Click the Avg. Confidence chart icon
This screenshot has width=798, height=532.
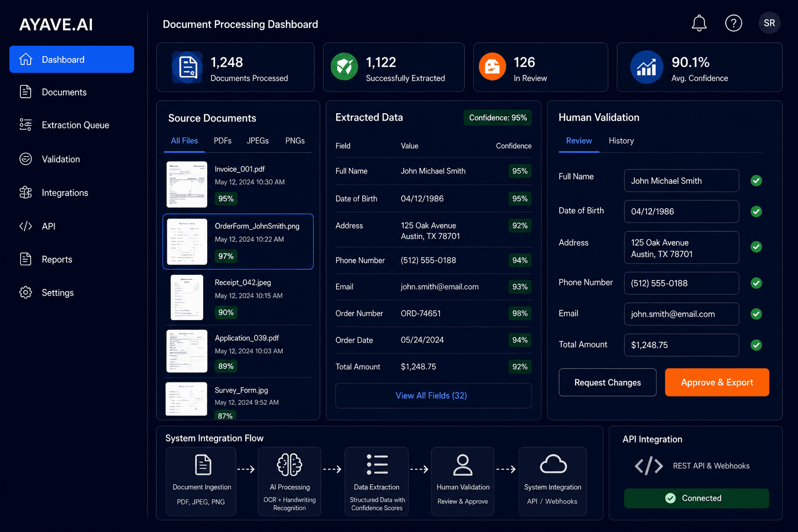646,67
